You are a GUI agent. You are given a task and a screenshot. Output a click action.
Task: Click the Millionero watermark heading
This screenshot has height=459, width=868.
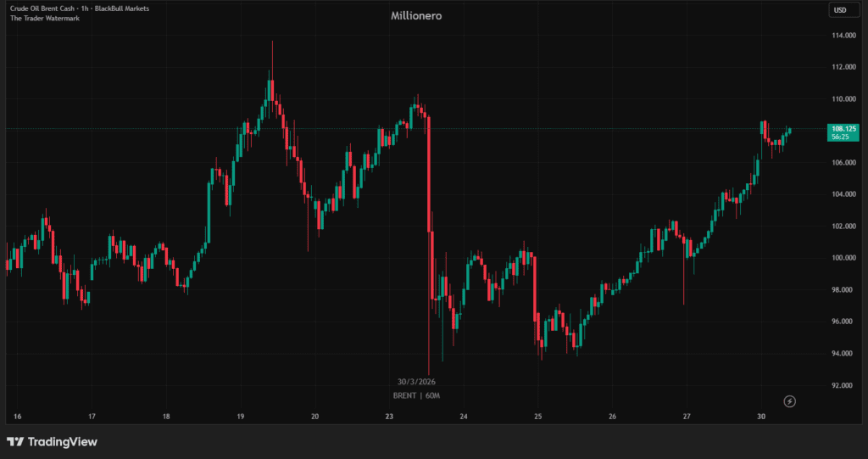coord(415,16)
